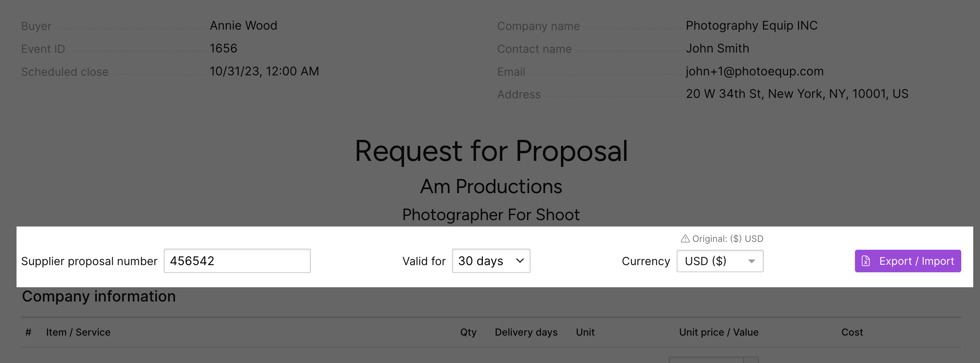Click the Qty column header
The image size is (980, 363).
[468, 332]
